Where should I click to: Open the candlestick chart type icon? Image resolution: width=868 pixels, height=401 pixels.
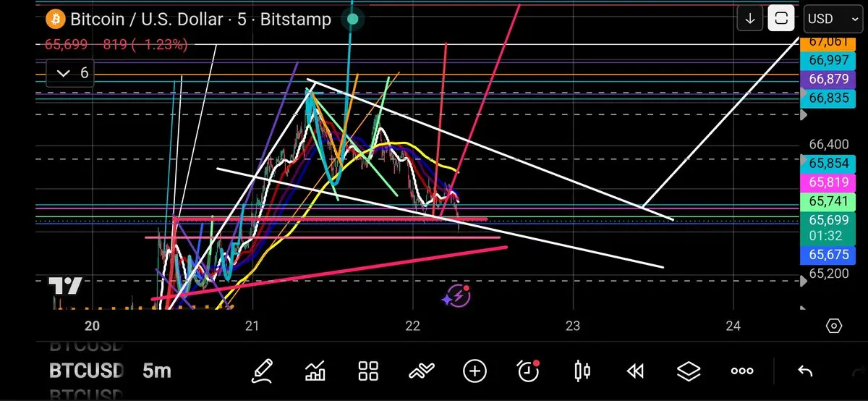(x=582, y=371)
